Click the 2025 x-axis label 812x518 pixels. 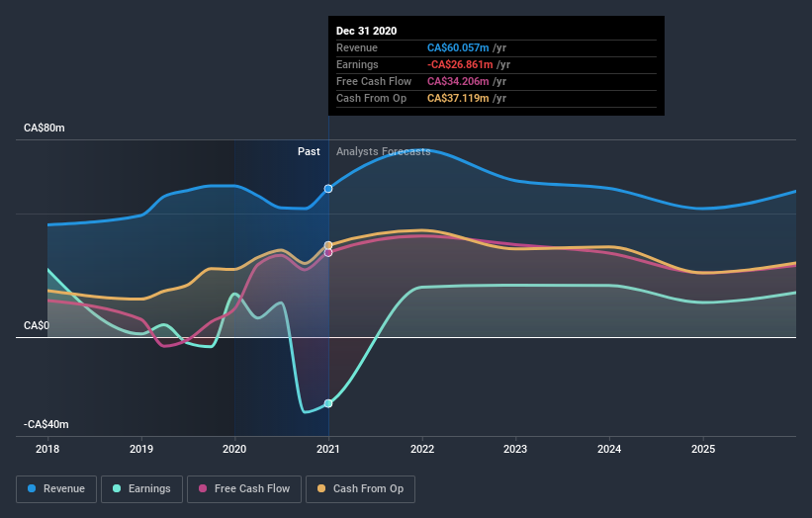[x=703, y=449]
